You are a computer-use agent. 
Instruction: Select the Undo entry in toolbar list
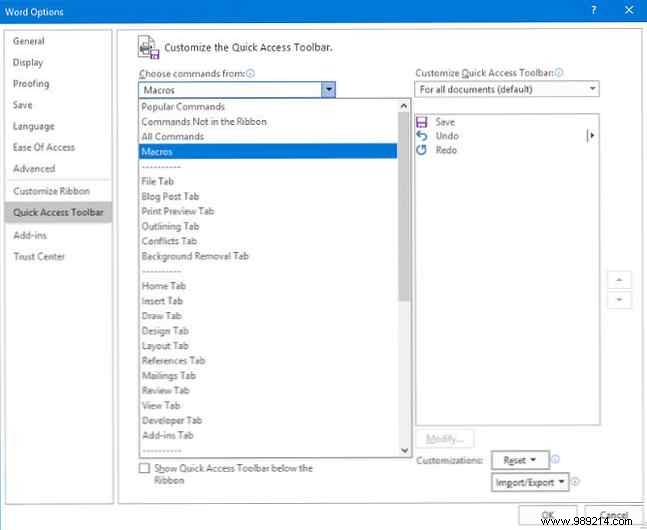(x=508, y=136)
